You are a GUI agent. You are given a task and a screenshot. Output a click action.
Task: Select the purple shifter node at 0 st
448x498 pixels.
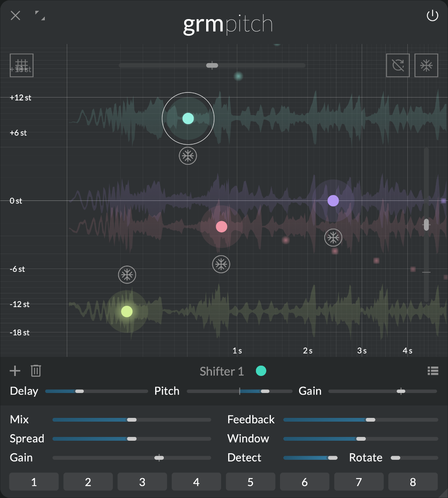tap(333, 201)
